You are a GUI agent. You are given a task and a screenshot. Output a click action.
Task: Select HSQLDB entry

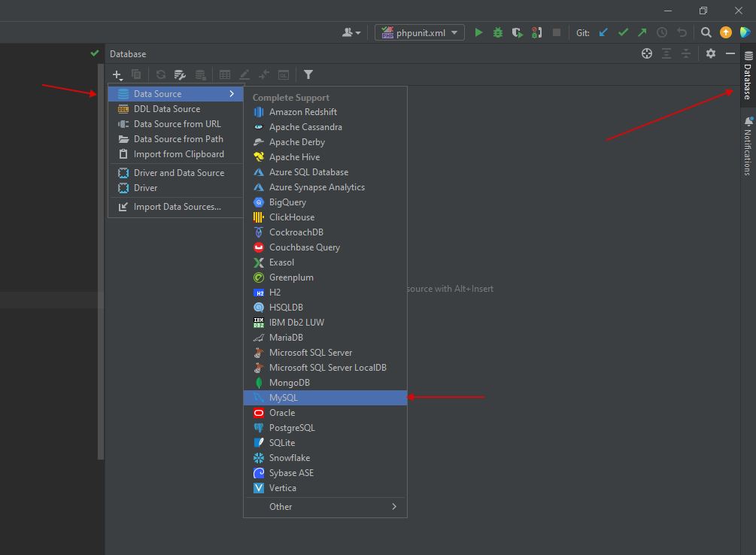coord(326,307)
